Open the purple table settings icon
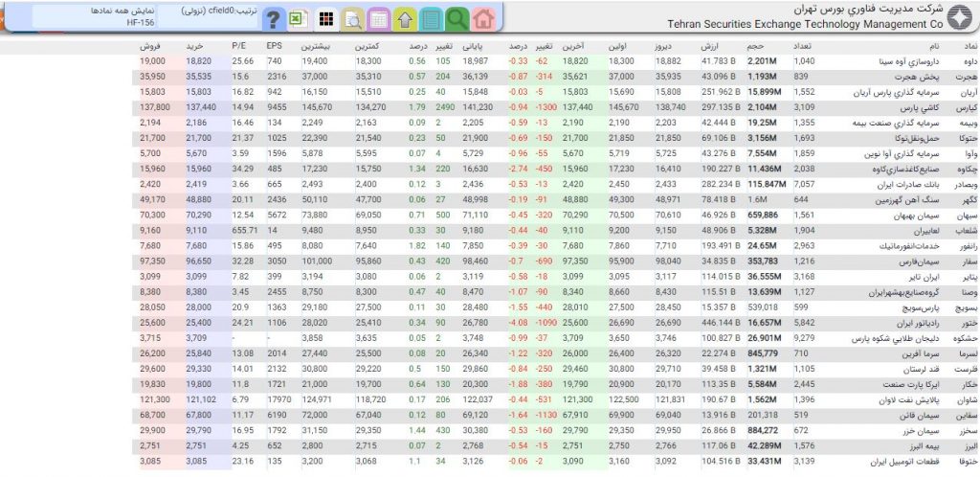The height and width of the screenshot is (477, 980). (379, 19)
